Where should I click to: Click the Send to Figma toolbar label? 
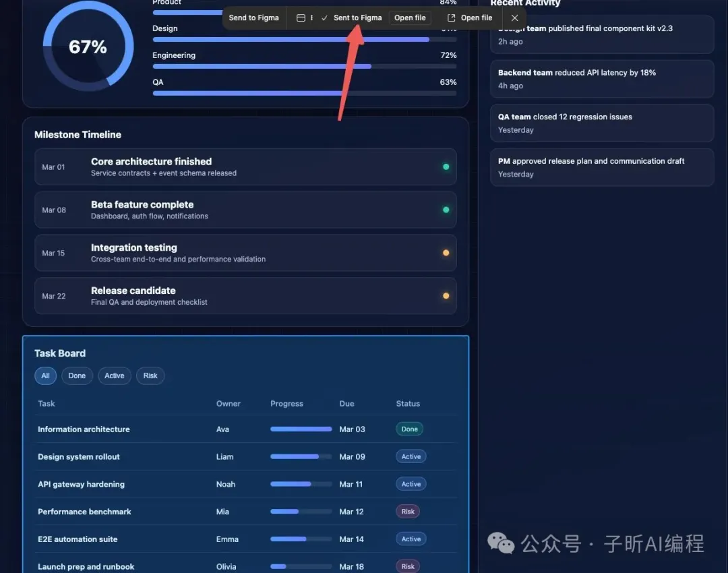pyautogui.click(x=253, y=18)
